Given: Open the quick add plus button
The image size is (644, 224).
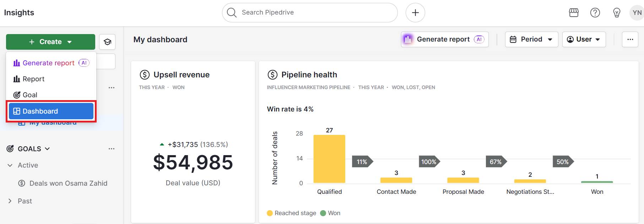Looking at the screenshot, I should [415, 13].
